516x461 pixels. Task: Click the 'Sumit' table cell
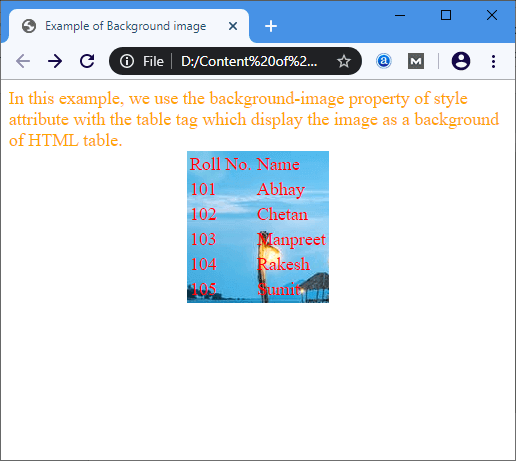pos(279,289)
